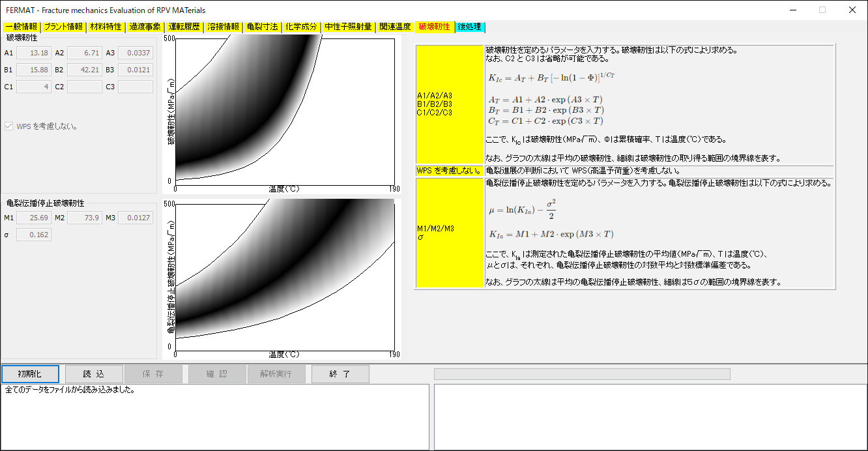Click the fracture toughness upper graph
Screen dimensions: 868x451
click(x=285, y=111)
